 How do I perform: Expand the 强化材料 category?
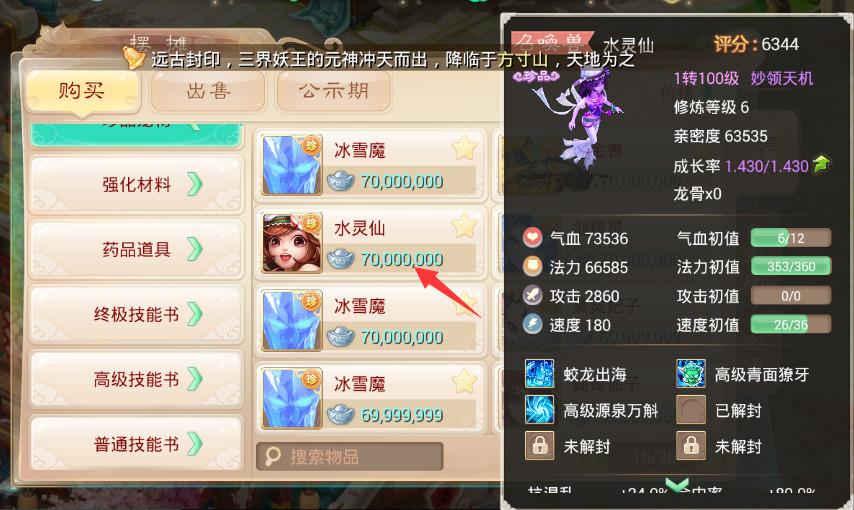click(x=136, y=184)
